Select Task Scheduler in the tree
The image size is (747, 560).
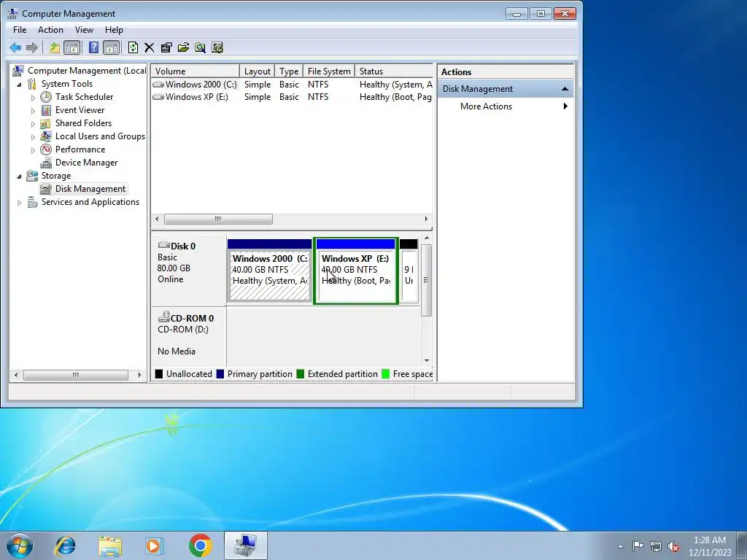click(x=84, y=97)
